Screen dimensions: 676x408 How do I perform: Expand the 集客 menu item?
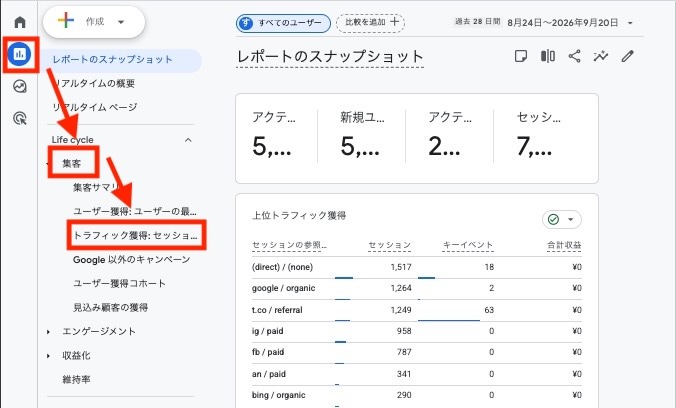click(x=72, y=163)
